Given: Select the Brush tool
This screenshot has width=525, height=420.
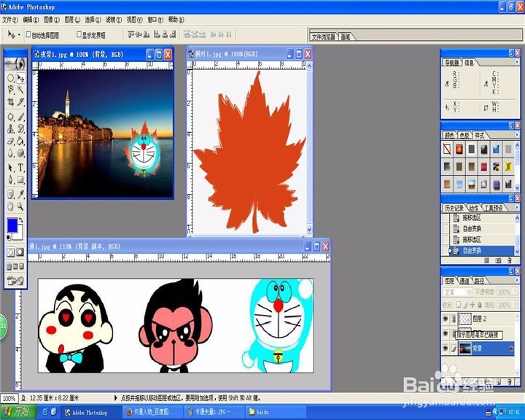Looking at the screenshot, I should 20,117.
